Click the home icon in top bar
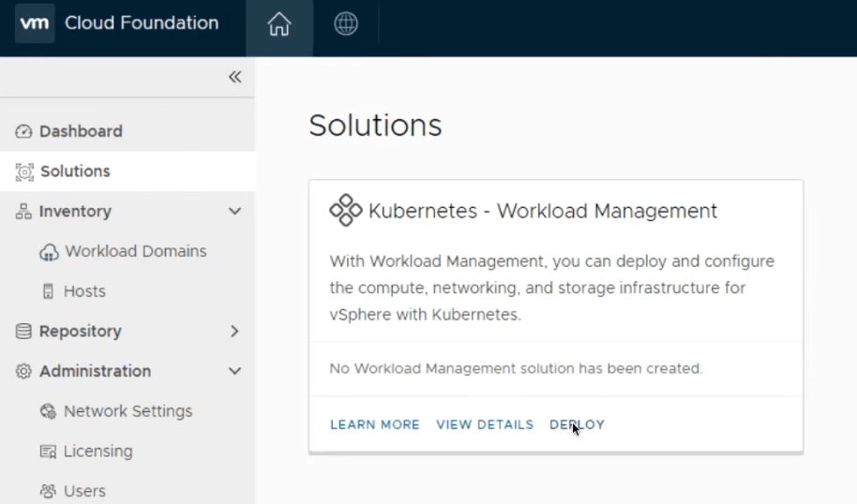The height and width of the screenshot is (504, 857). 278,24
